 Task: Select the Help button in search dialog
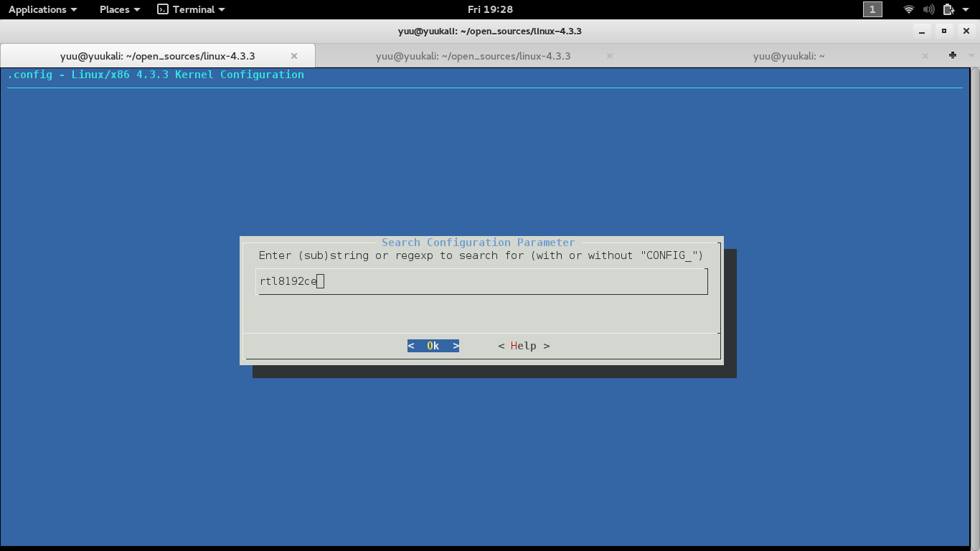[524, 346]
